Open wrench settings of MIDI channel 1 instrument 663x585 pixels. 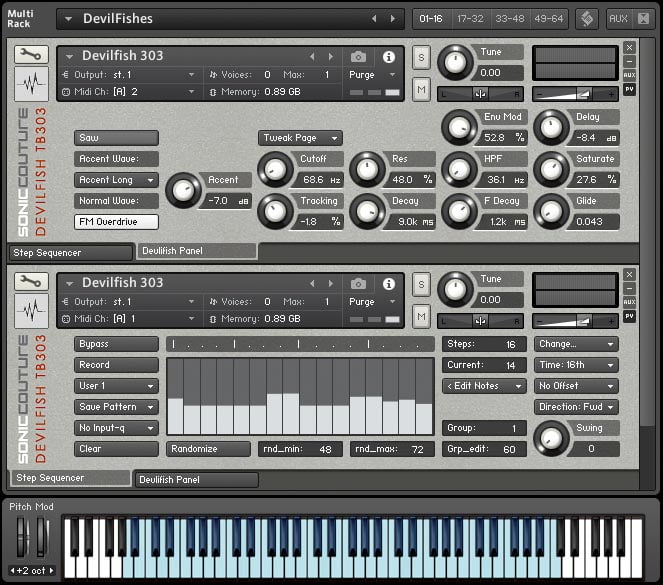pyautogui.click(x=31, y=281)
